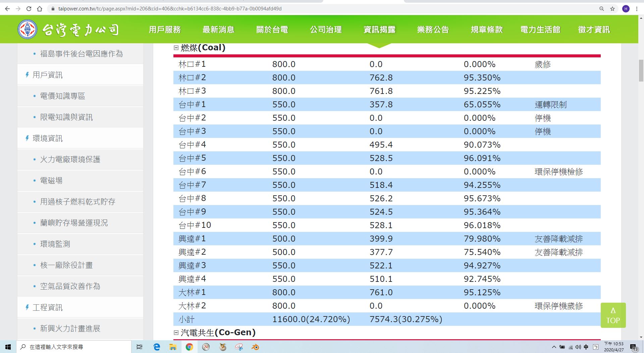
Task: Open 最新消息 menu
Action: point(218,30)
